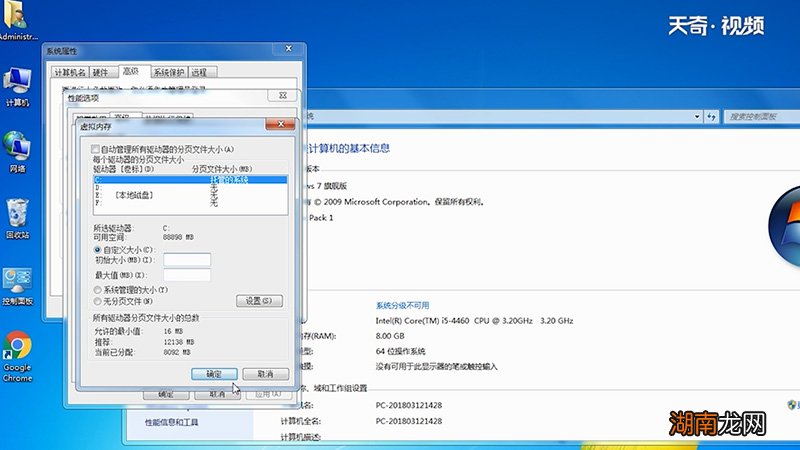Open the 网络 desktop icon
Screen dimensions: 800x450
point(17,152)
